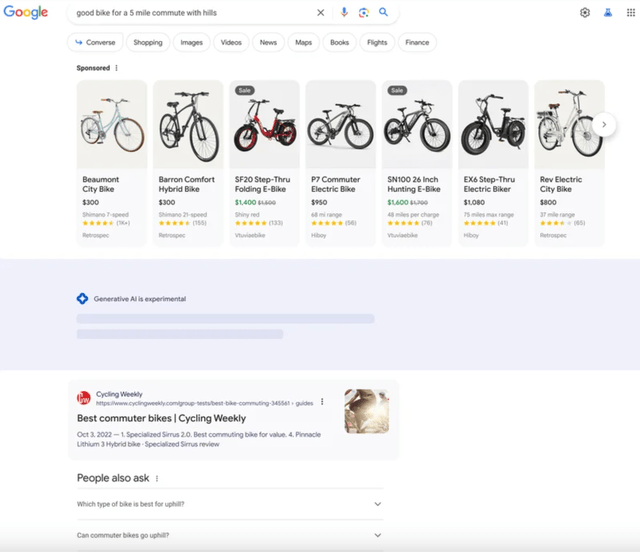Click the Beaumont City Bike title
This screenshot has height=552, width=640.
click(101, 184)
